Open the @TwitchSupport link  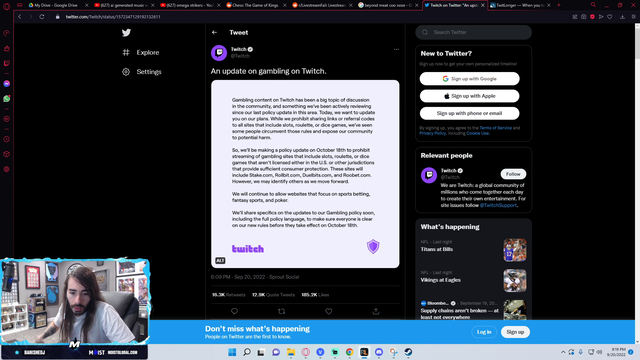pos(498,205)
